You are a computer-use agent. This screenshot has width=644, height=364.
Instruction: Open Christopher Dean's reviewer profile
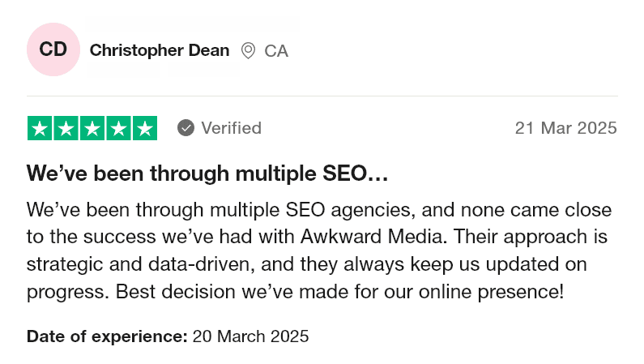click(160, 50)
